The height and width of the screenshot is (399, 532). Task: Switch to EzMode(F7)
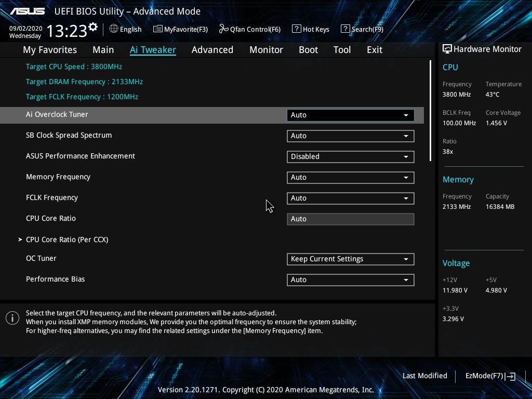(x=484, y=376)
